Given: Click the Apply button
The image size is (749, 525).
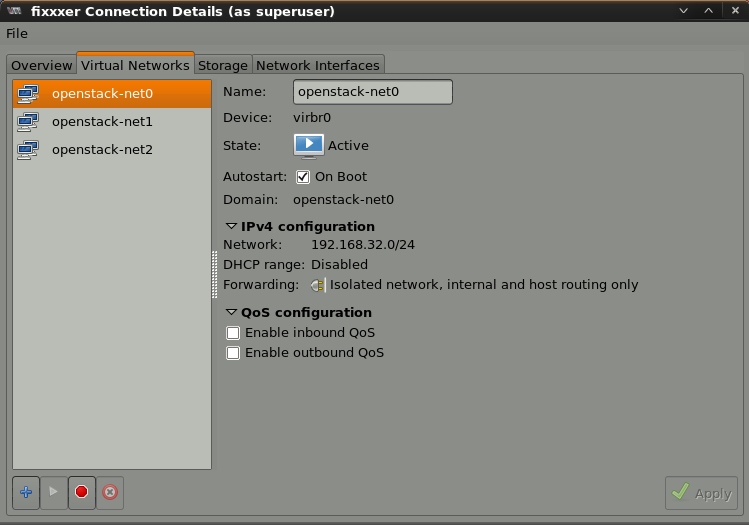Looking at the screenshot, I should [x=701, y=493].
